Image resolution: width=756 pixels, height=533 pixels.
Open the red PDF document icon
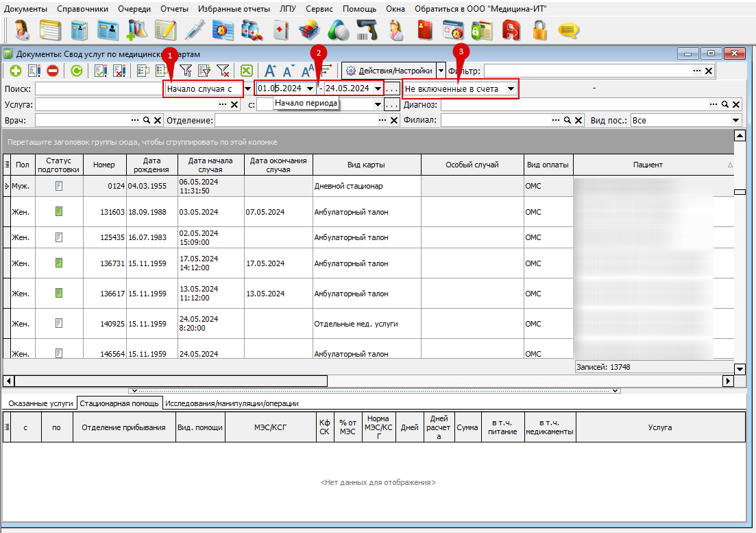(x=511, y=30)
